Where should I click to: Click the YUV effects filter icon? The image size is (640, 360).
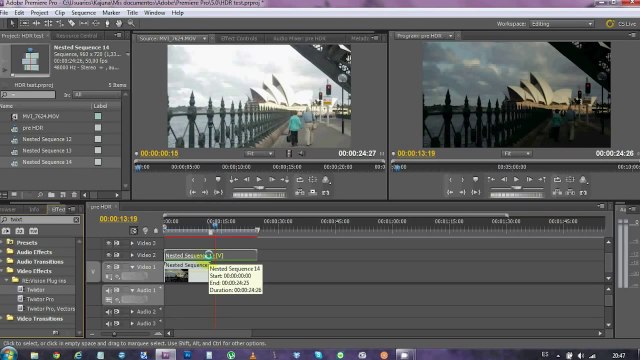(x=33, y=231)
